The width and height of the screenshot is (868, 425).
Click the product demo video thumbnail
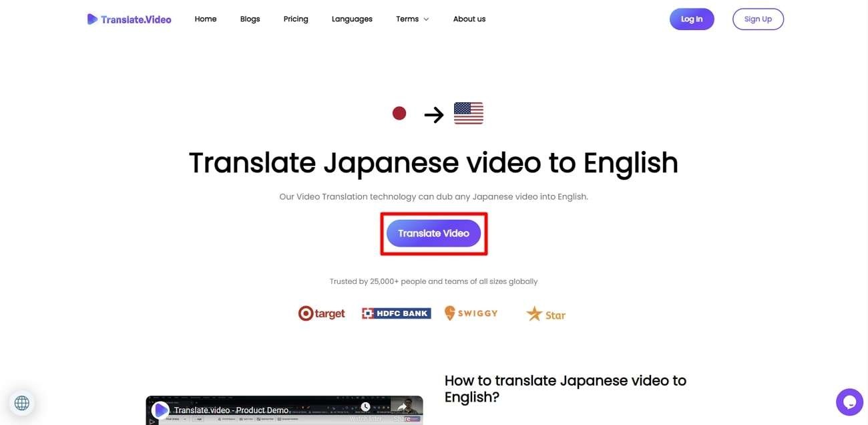pyautogui.click(x=284, y=410)
